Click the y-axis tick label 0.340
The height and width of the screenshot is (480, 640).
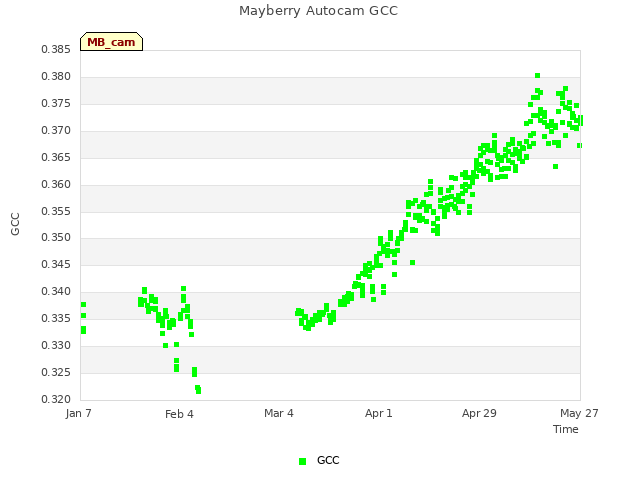point(56,291)
